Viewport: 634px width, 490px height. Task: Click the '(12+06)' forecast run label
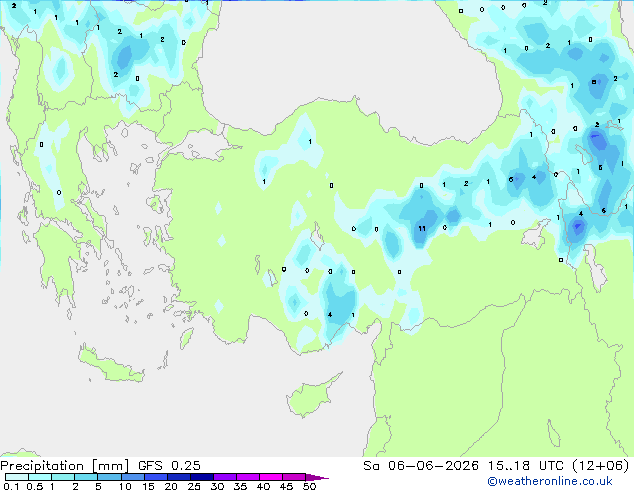click(600, 466)
